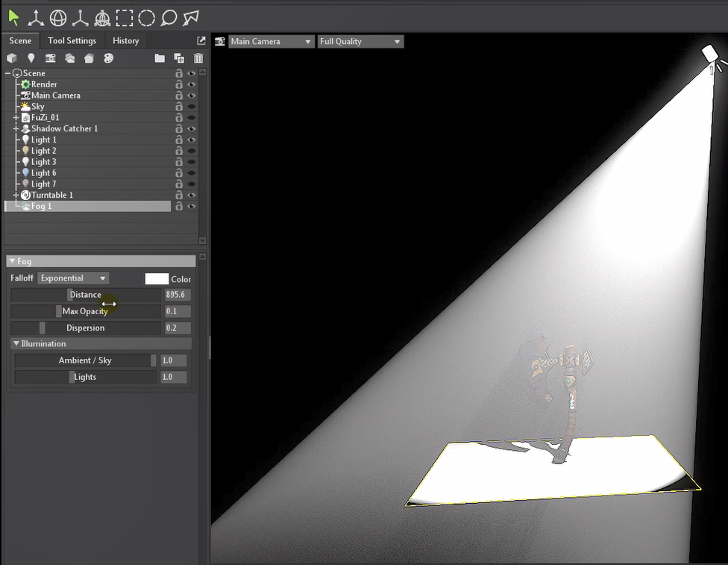This screenshot has height=565, width=728.
Task: Open the History tab
Action: (x=125, y=41)
